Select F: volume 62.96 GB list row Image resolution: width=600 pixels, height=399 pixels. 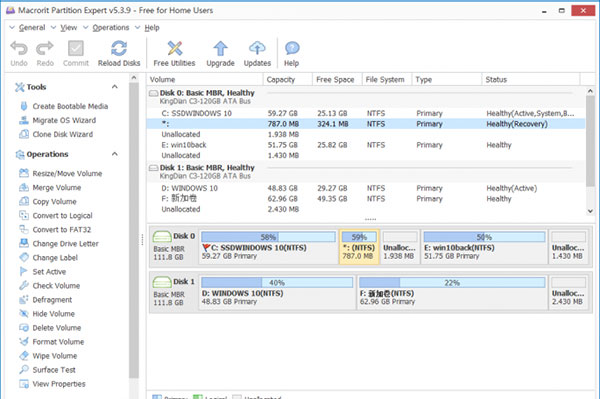(366, 199)
